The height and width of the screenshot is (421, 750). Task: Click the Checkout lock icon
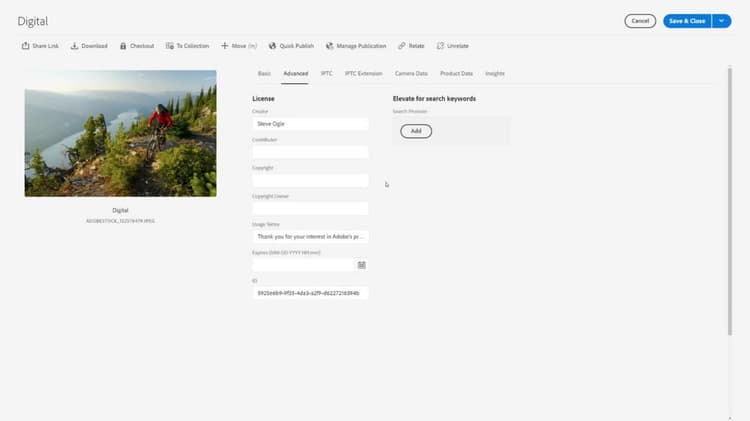coord(123,46)
